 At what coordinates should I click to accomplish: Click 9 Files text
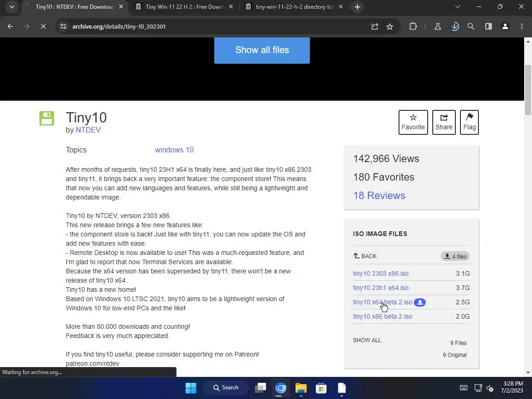459,343
